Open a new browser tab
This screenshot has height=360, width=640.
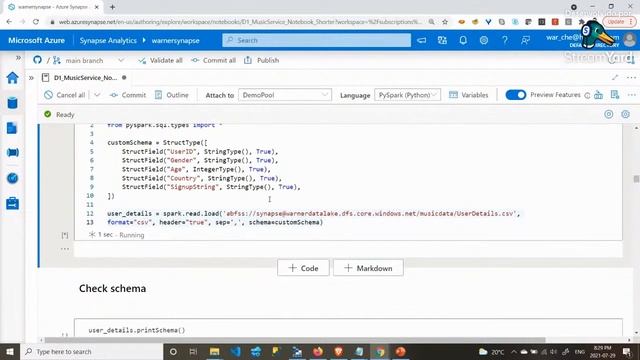coord(112,7)
